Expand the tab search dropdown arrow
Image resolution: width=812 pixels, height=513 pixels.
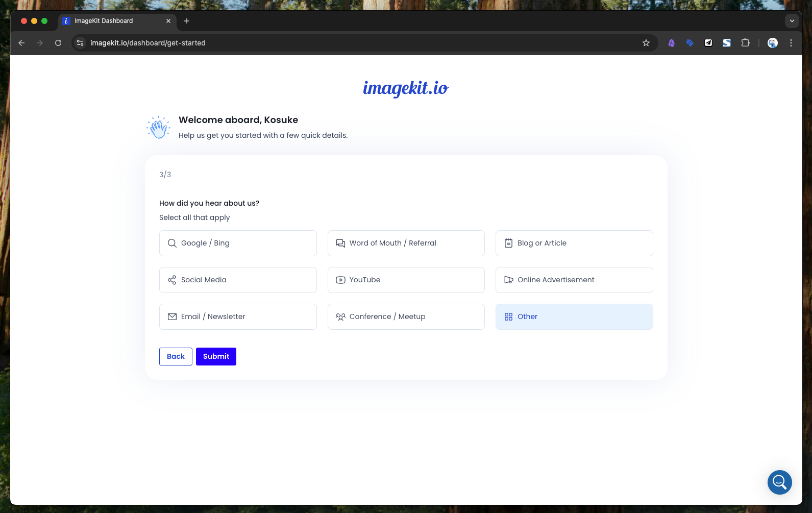tap(792, 21)
